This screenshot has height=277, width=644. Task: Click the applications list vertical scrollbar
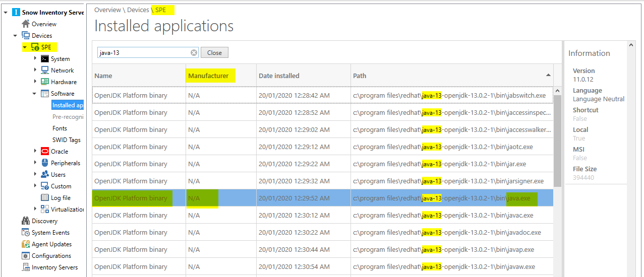(557, 141)
